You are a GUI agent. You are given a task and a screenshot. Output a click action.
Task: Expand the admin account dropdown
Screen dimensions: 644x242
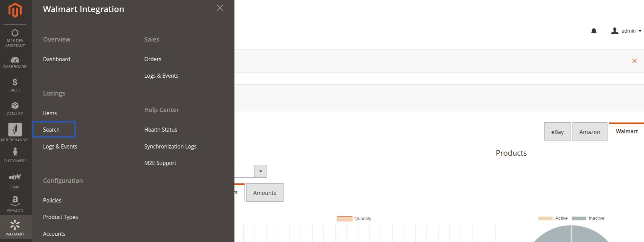point(626,31)
